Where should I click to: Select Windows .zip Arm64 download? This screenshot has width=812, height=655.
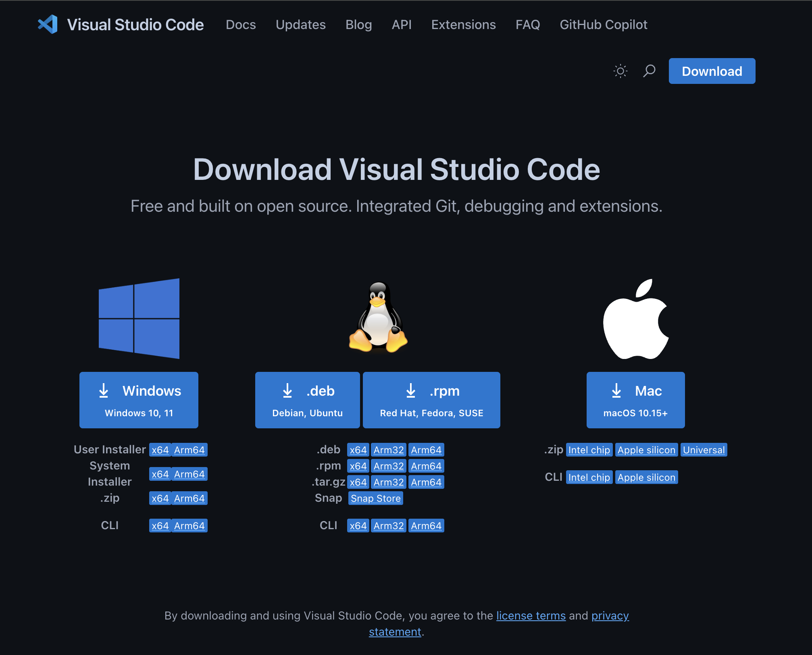[189, 498]
